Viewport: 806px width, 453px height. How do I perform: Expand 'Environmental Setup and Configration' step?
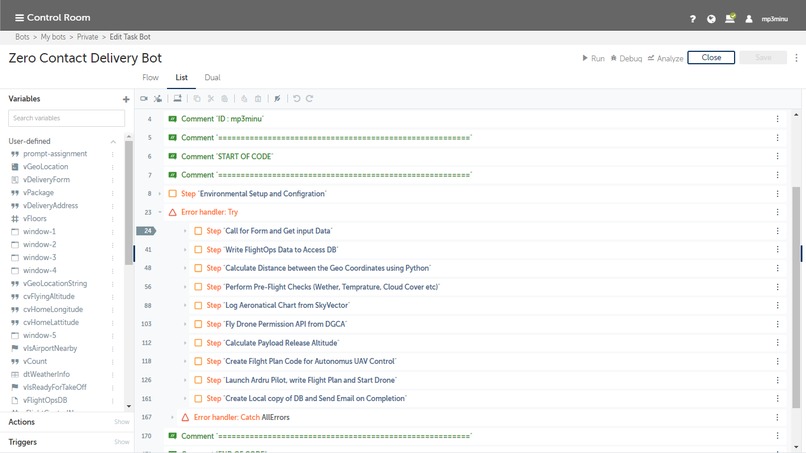tap(159, 194)
